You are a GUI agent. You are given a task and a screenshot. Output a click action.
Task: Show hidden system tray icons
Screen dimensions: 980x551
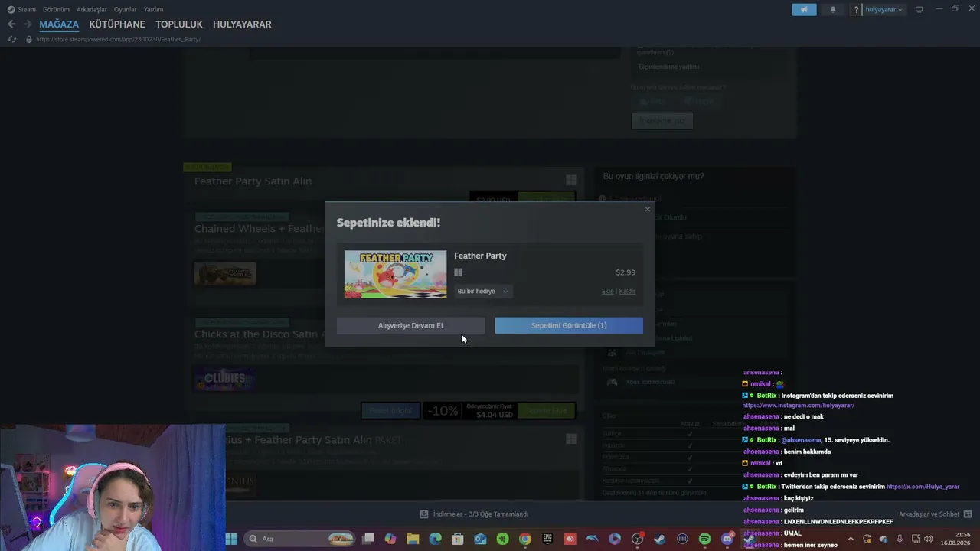point(850,539)
